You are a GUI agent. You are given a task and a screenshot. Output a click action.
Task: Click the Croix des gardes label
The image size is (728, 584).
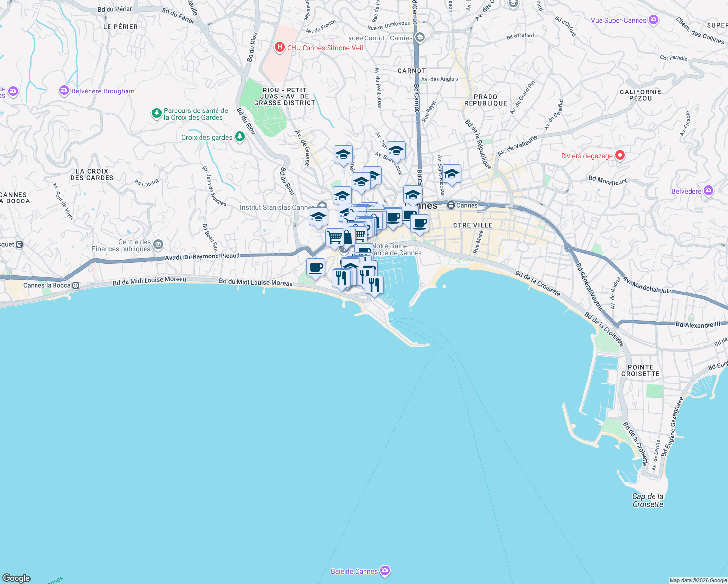(x=207, y=137)
